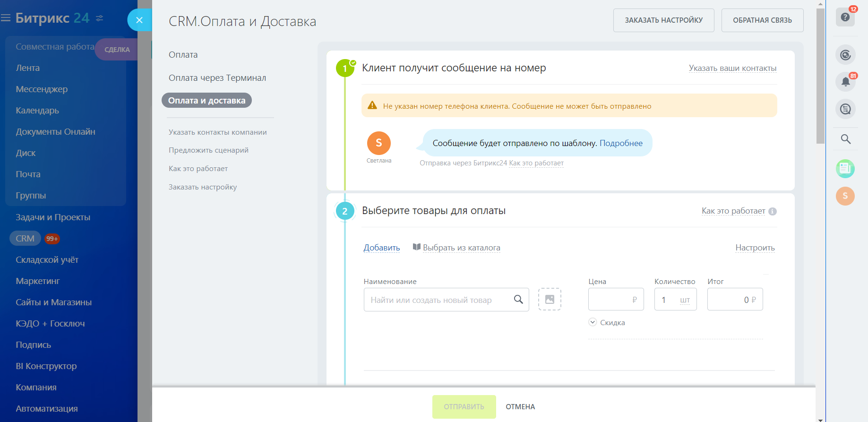The width and height of the screenshot is (868, 422).
Task: Click the menu settings slider icon beside Битрикс 24
Action: (99, 18)
